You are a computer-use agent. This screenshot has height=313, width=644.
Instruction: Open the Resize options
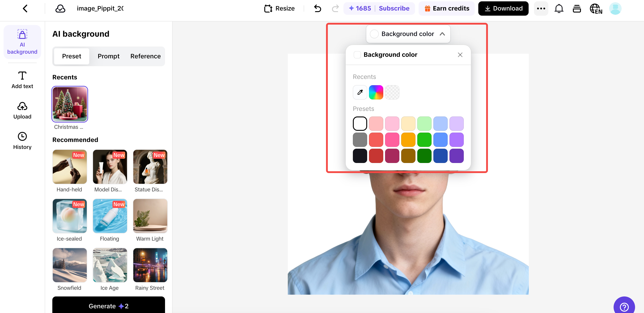click(279, 8)
